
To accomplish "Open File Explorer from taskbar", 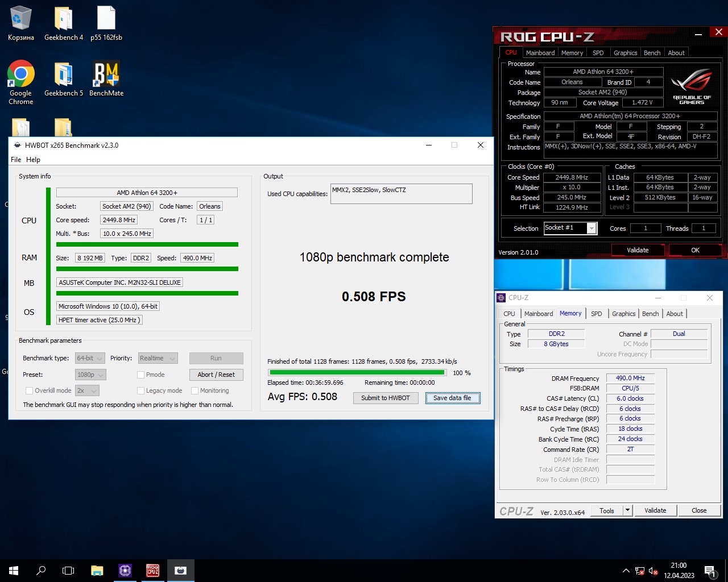I will pos(97,571).
